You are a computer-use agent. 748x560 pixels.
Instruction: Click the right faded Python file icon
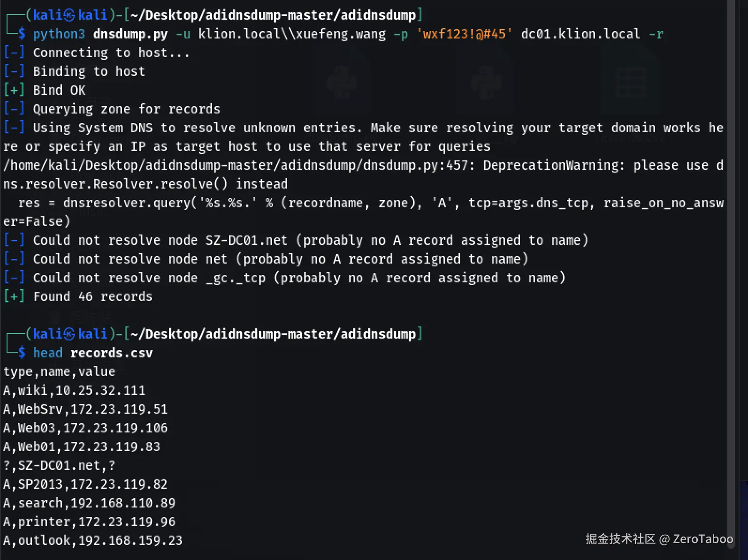pyautogui.click(x=486, y=83)
